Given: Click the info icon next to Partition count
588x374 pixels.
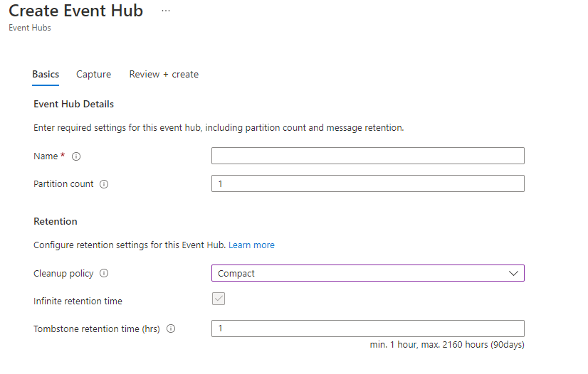Looking at the screenshot, I should tap(104, 184).
